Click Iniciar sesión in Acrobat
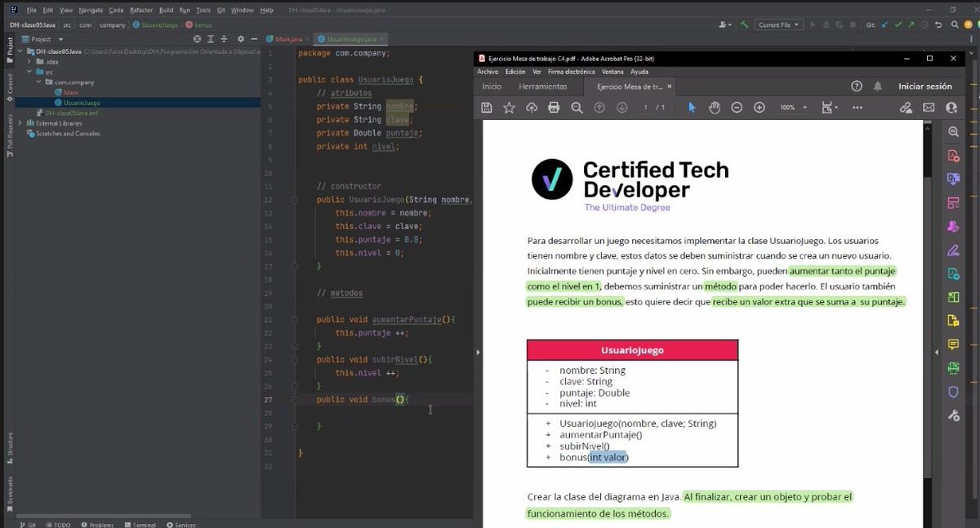Screen dimensions: 980x528 925,87
